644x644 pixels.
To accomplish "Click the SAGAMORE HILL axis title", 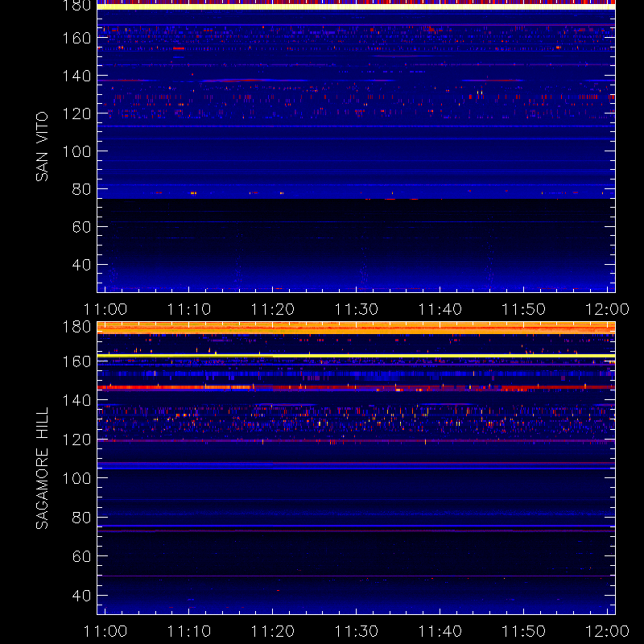I will [42, 469].
